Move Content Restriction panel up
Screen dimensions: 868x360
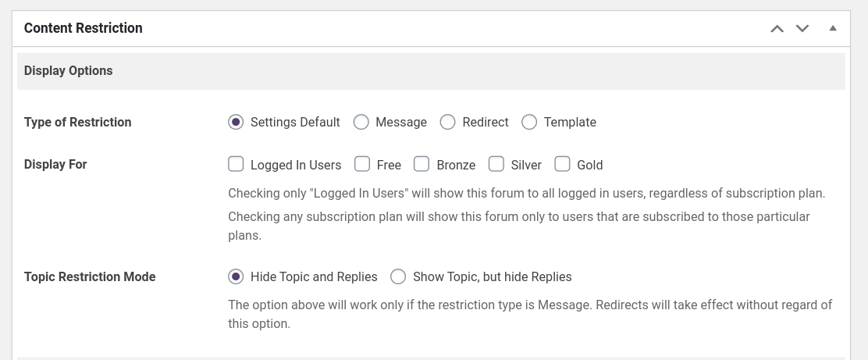pos(777,28)
